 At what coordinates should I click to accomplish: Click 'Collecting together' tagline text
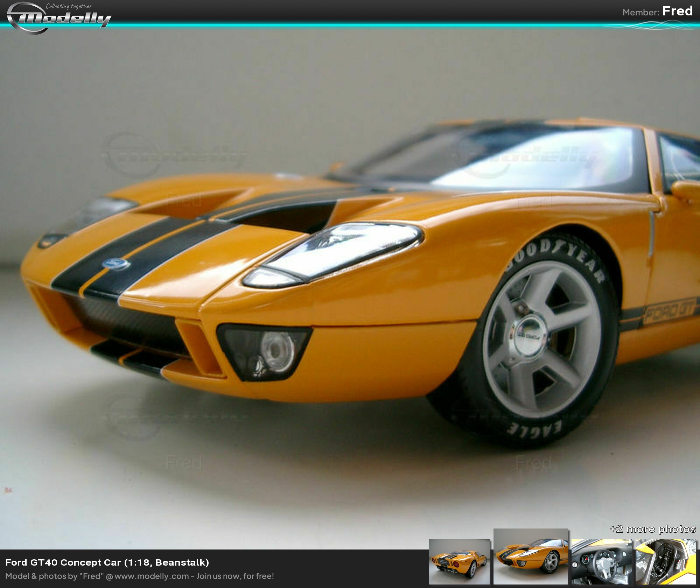(69, 6)
